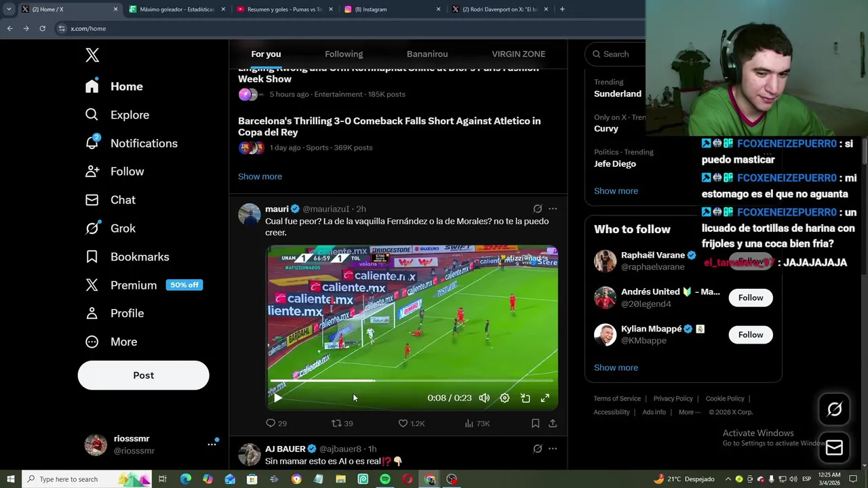Image resolution: width=868 pixels, height=488 pixels.
Task: Open the Windows Start menu
Action: tap(11, 479)
